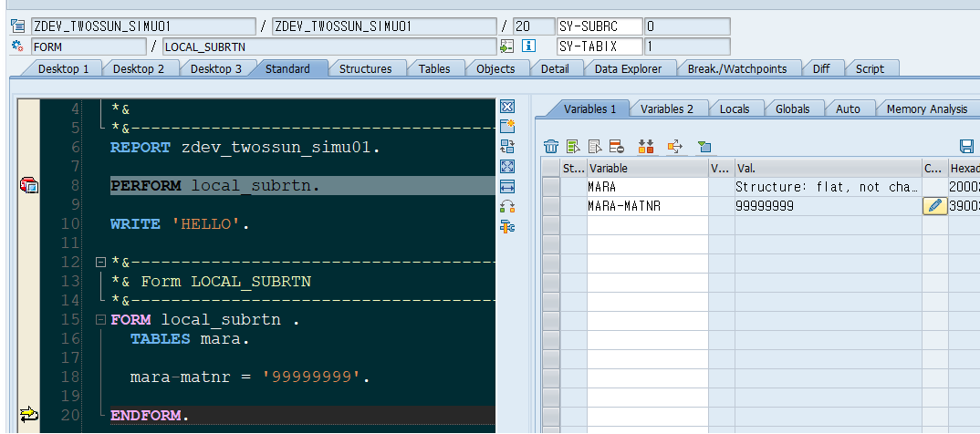
Task: Select the Variables 1 tab
Action: (x=589, y=108)
